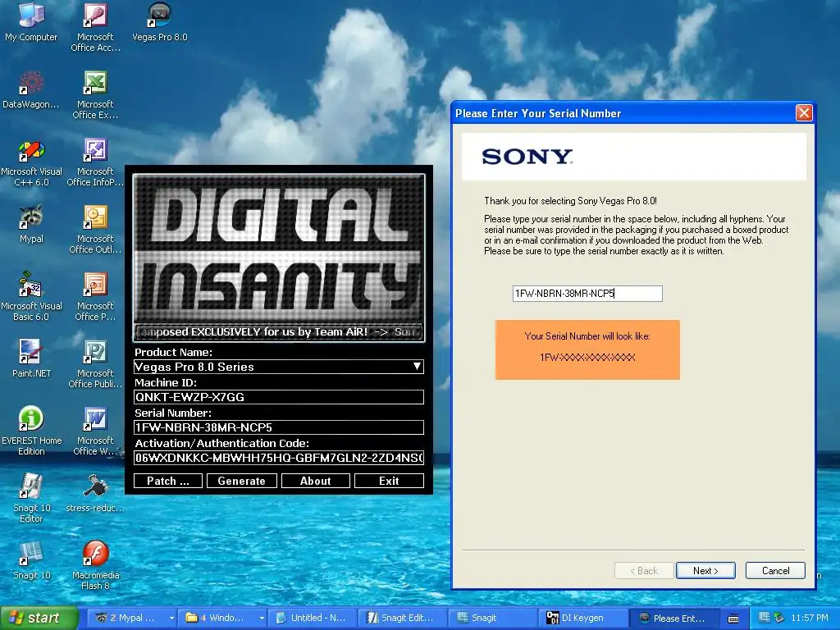Click the scrolling Team AiR credits text
840x630 pixels.
(279, 332)
